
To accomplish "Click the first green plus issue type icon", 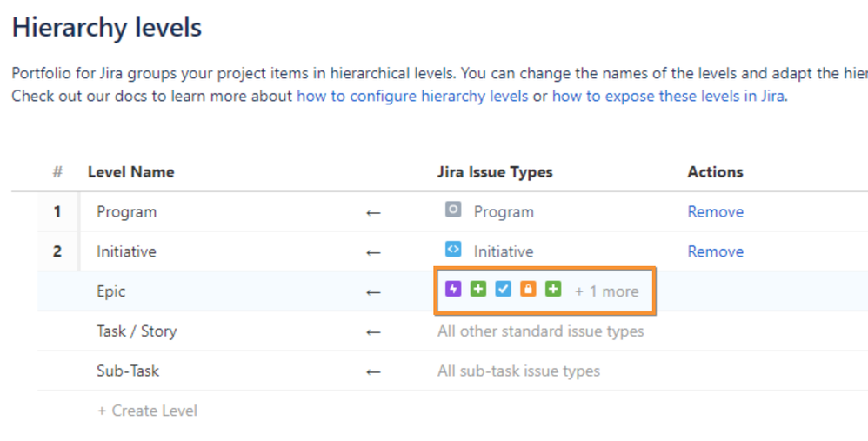I will (x=477, y=289).
